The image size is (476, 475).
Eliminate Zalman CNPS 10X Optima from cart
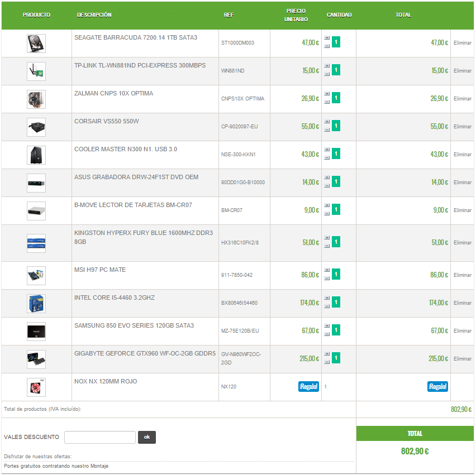click(463, 99)
